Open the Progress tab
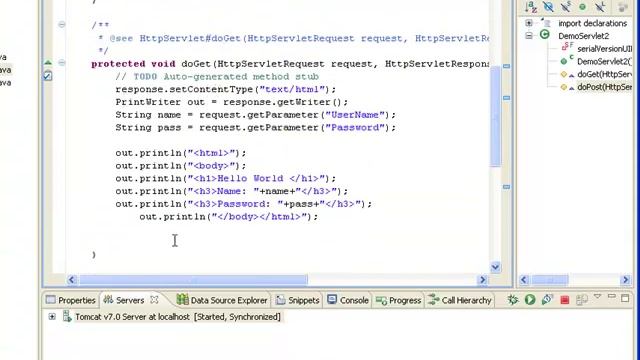The height and width of the screenshot is (360, 640). click(398, 300)
